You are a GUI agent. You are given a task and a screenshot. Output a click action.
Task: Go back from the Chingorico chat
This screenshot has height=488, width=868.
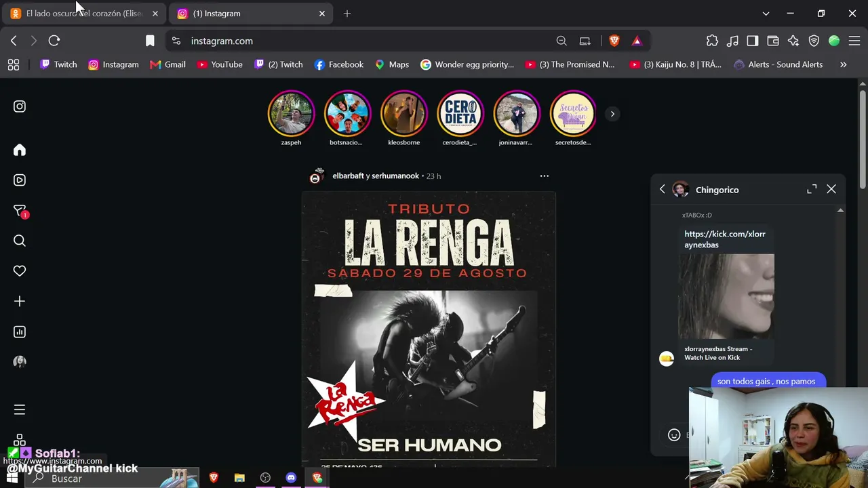(x=663, y=190)
